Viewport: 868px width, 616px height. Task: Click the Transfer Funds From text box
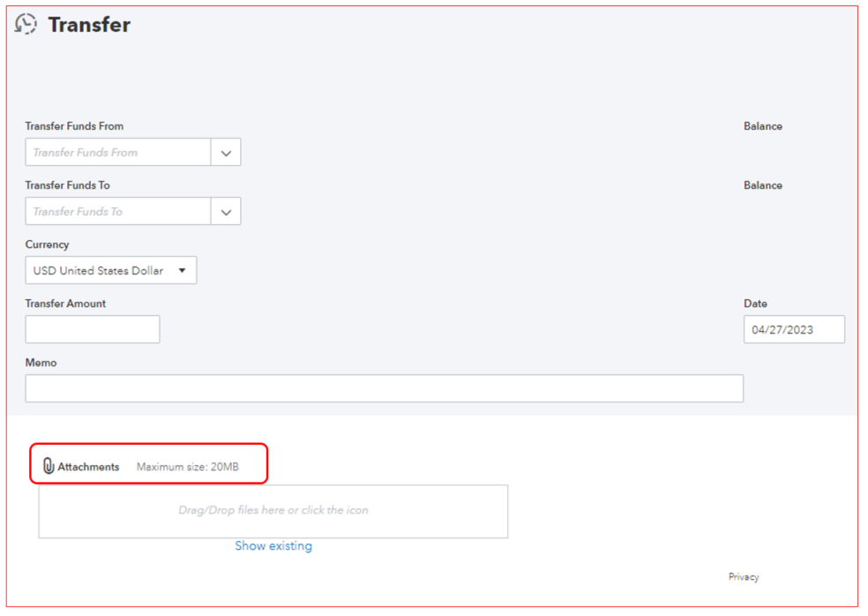point(117,152)
